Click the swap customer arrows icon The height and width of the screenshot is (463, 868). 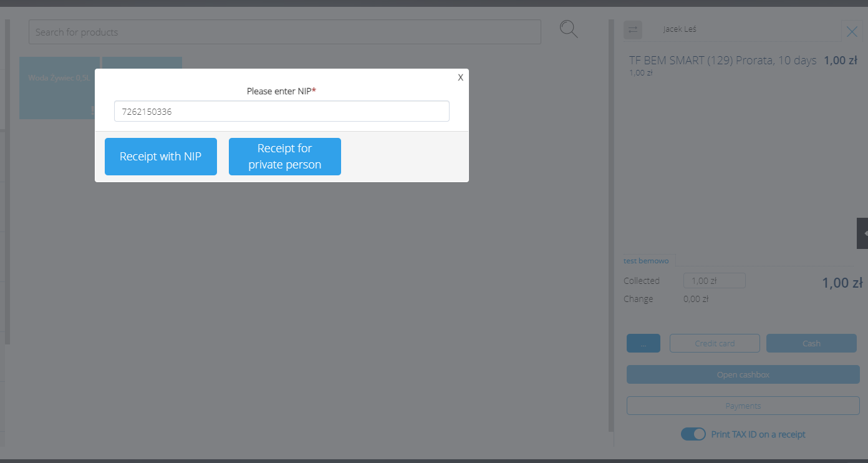[633, 29]
